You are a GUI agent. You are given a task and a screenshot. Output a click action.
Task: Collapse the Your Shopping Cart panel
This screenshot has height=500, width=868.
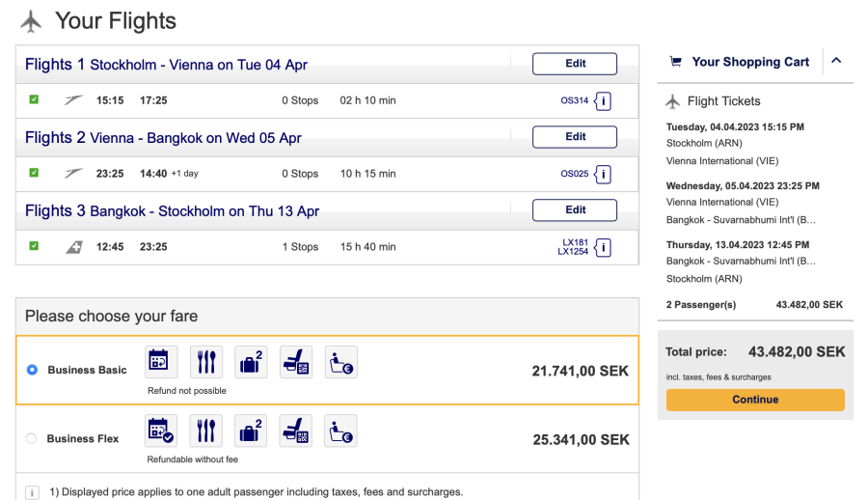[836, 61]
